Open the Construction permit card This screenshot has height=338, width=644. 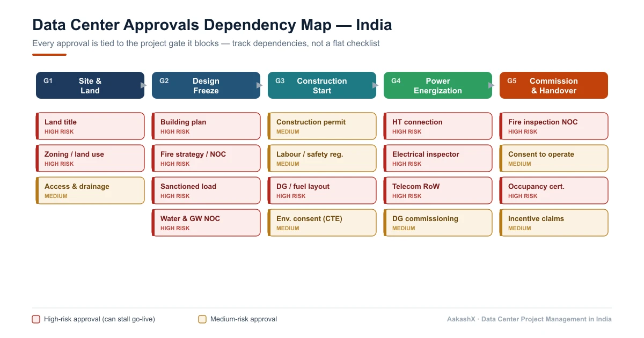pos(322,126)
